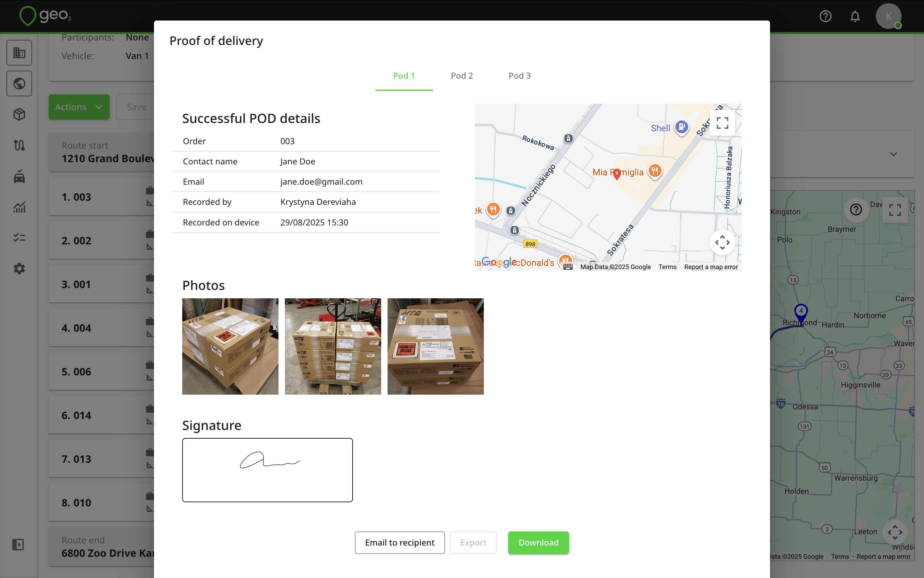
Task: Collapse the sidebar panel icon
Action: [x=18, y=544]
